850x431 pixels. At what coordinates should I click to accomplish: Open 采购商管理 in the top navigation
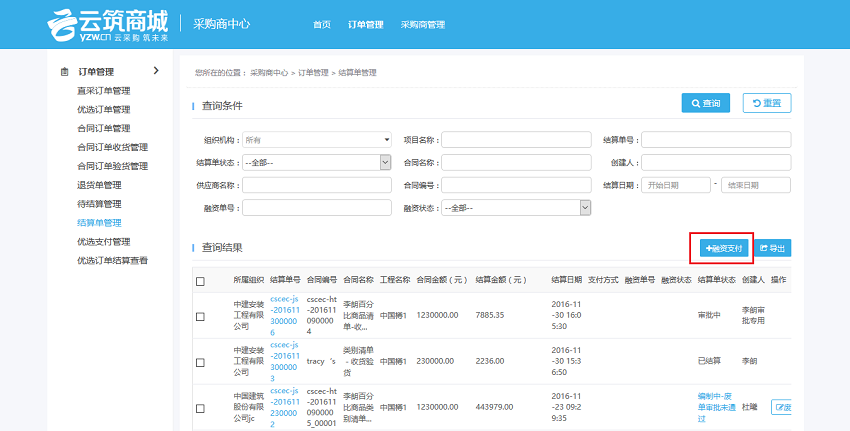(423, 24)
